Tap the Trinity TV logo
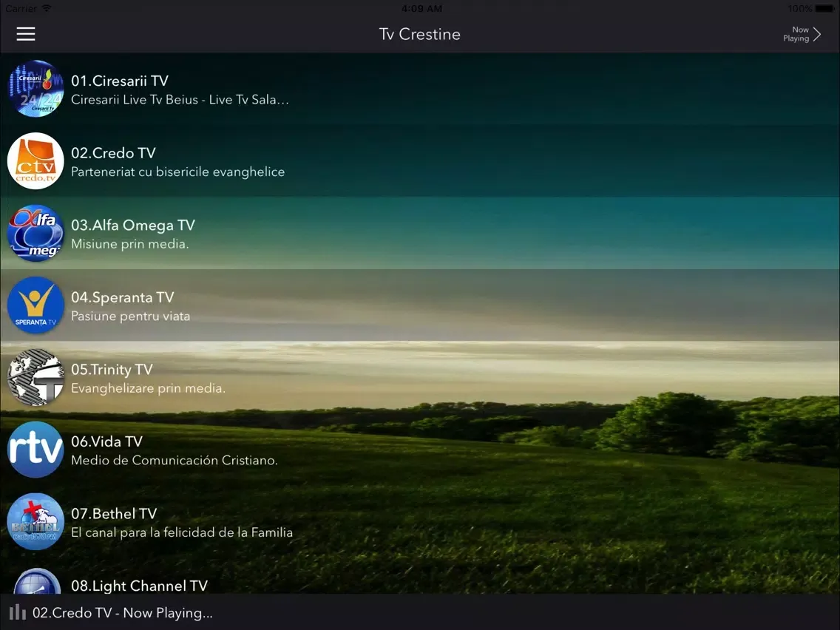Screen dimensions: 840x630 (36, 377)
